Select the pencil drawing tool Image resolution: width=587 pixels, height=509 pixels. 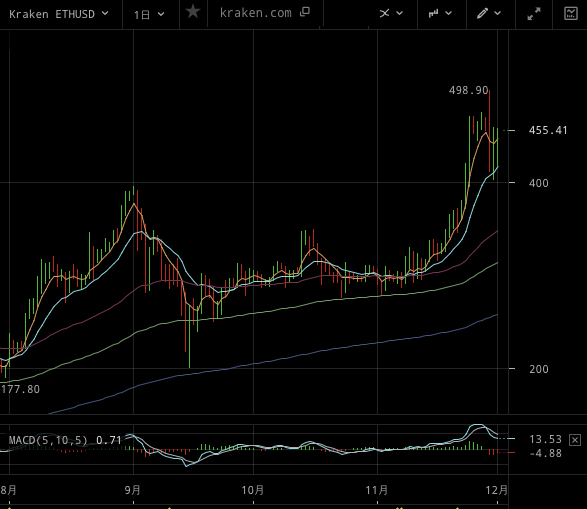click(482, 13)
